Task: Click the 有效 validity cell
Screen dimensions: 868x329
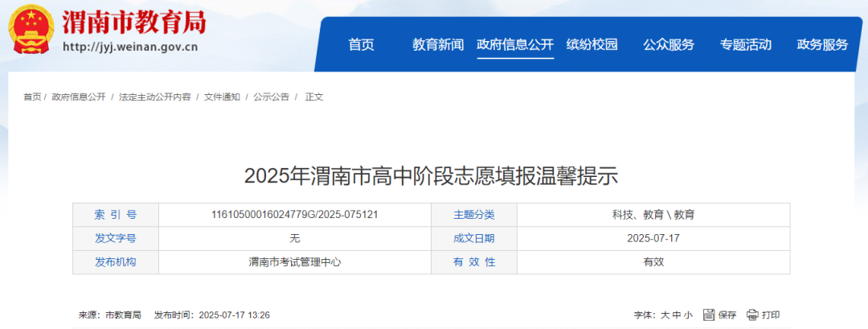Action: (x=653, y=262)
